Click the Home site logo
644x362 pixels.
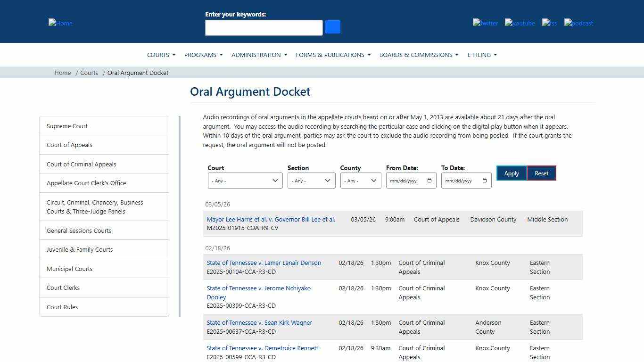[x=60, y=23]
